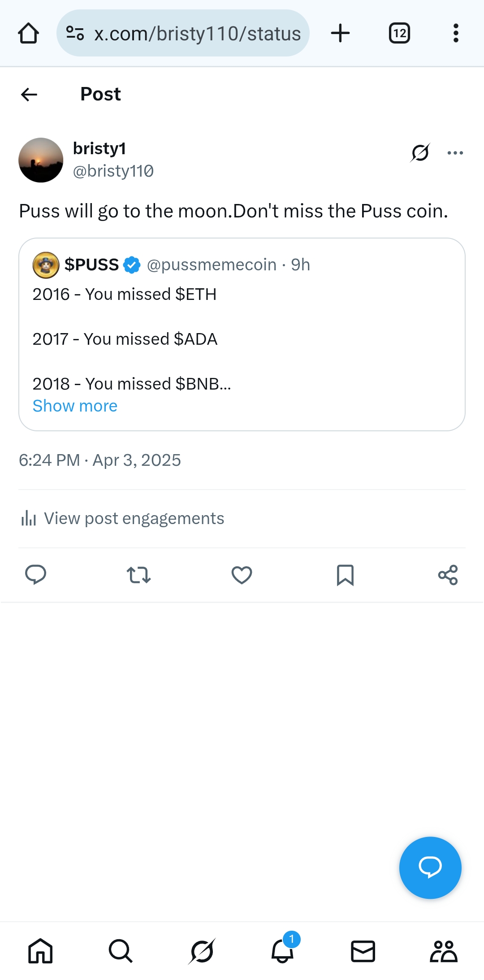
Task: Repost this Puss coin post
Action: (x=138, y=575)
